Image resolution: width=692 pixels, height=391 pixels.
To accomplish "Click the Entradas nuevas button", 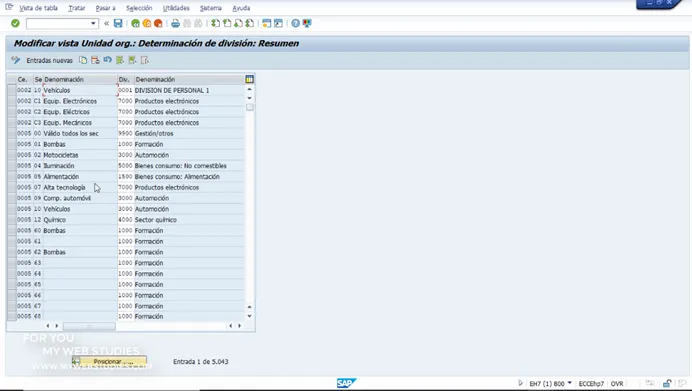I will (49, 60).
